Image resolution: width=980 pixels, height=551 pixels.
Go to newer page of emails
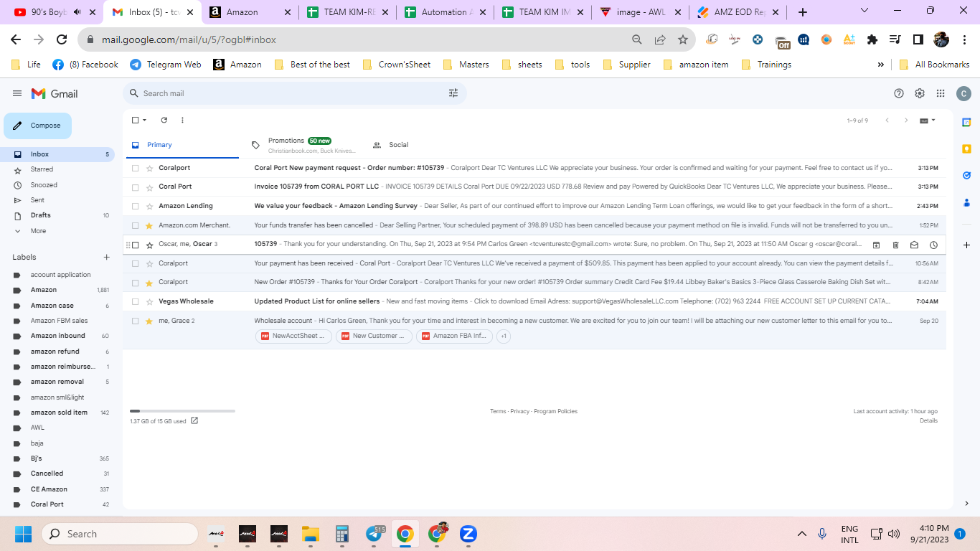coord(887,121)
